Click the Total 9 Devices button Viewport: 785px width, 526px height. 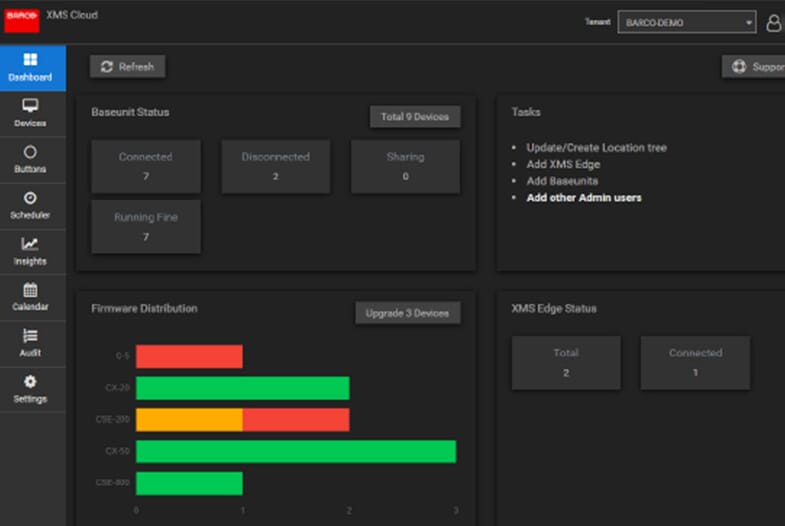[x=415, y=117]
